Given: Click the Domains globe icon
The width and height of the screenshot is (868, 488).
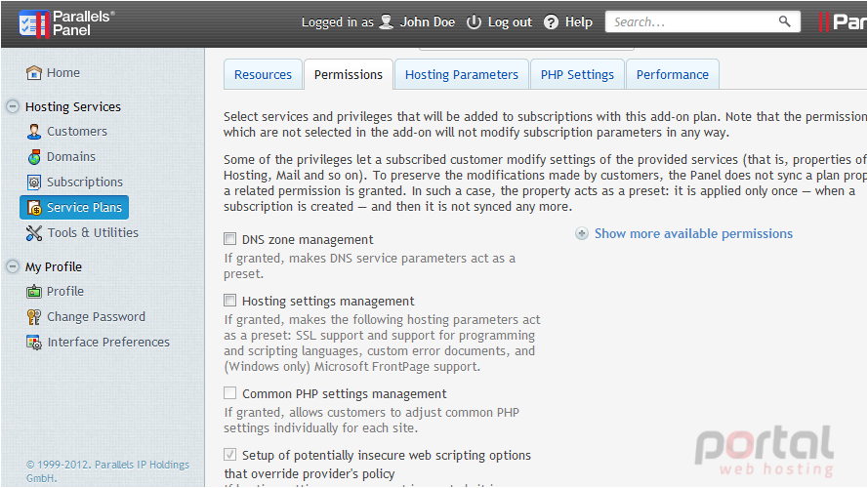Looking at the screenshot, I should (x=34, y=157).
